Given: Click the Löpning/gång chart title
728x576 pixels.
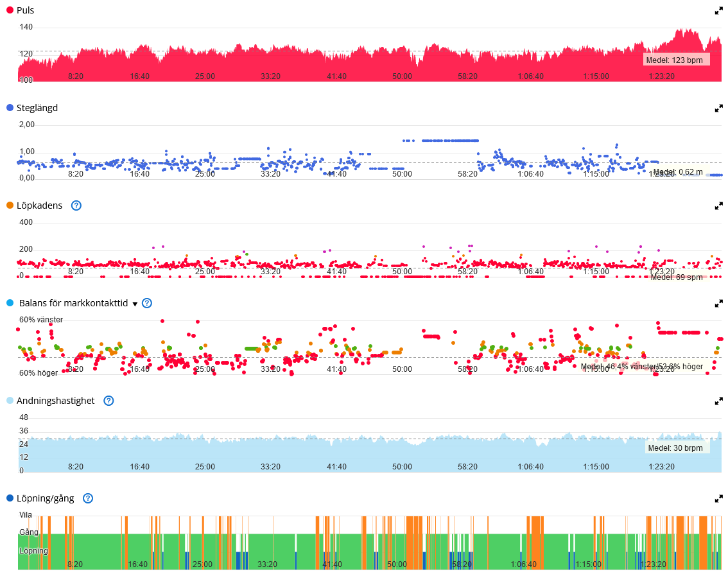Looking at the screenshot, I should 46,498.
